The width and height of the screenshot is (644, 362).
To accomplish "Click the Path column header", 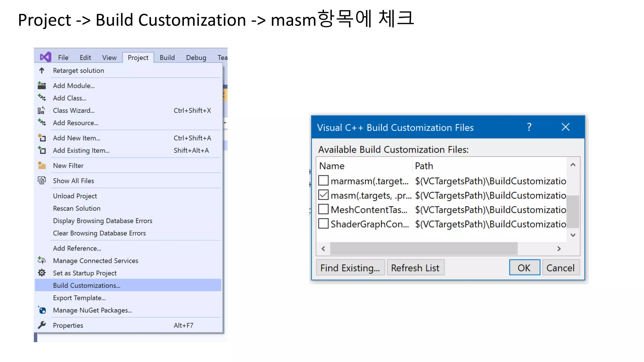I will [489, 166].
